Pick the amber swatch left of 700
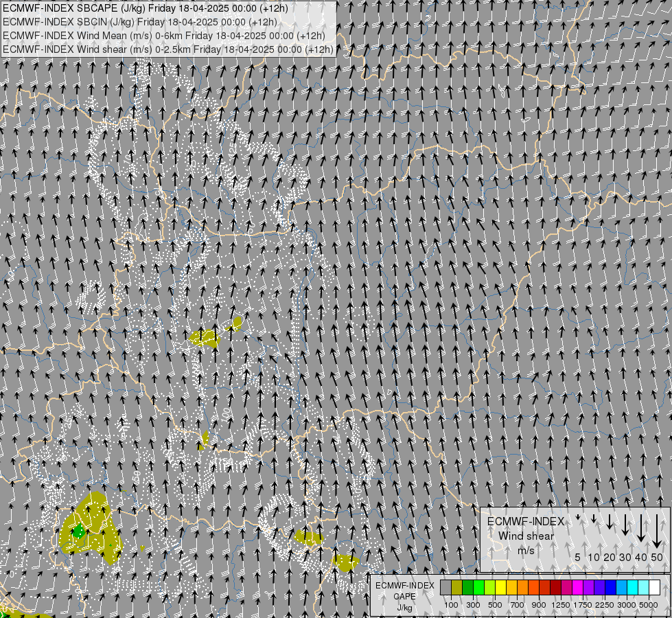The height and width of the screenshot is (618, 672). [511, 588]
